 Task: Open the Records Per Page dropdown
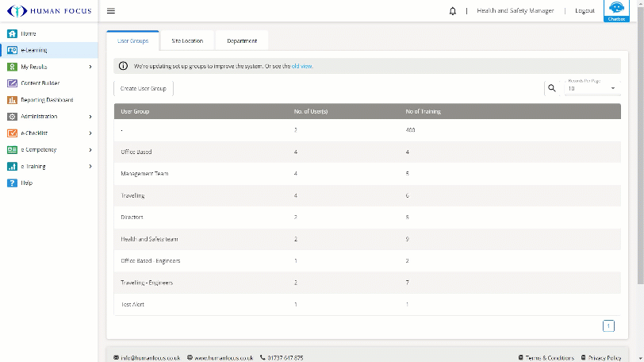point(592,88)
